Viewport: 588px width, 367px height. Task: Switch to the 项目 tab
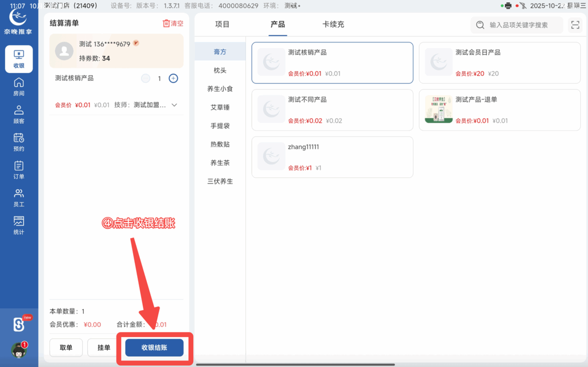point(223,25)
